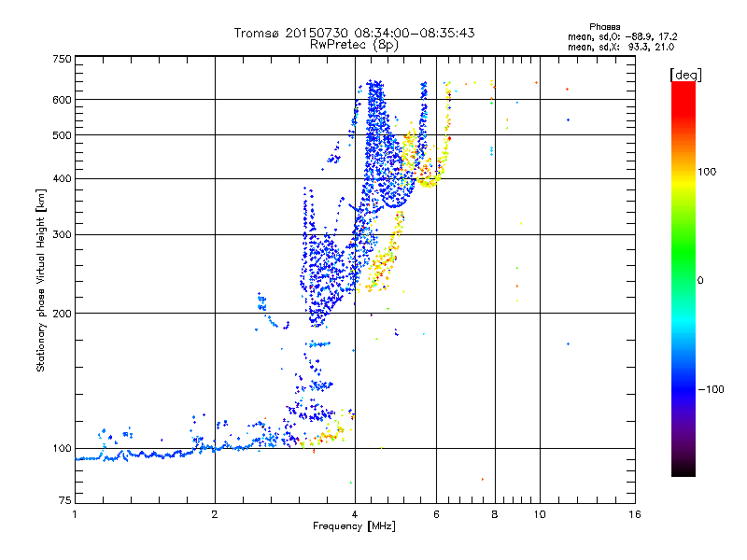The height and width of the screenshot is (560, 747).
Task: Click the y-axis tick label '600'
Action: click(x=63, y=100)
